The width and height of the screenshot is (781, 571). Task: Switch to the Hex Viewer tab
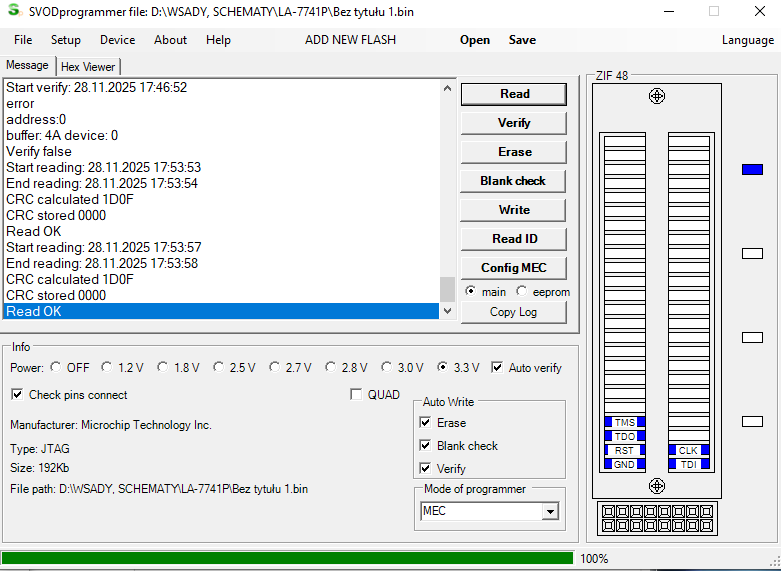pyautogui.click(x=88, y=67)
